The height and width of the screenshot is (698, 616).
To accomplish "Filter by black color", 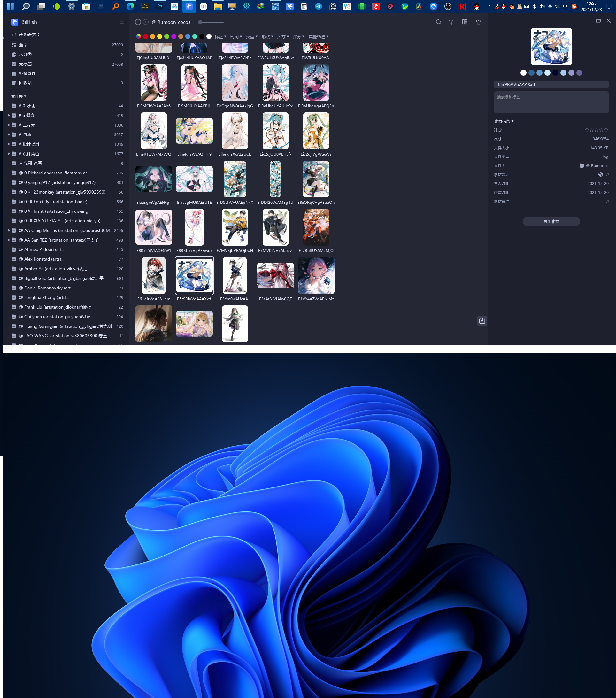I will tap(202, 36).
